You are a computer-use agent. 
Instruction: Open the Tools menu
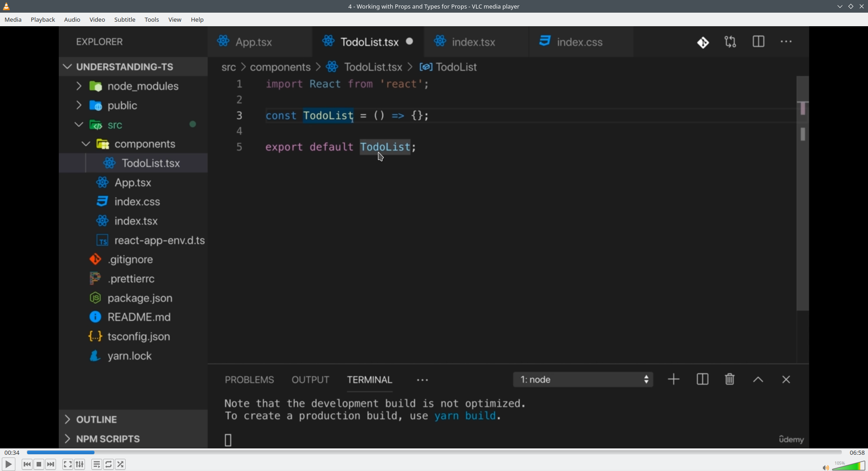pyautogui.click(x=152, y=20)
